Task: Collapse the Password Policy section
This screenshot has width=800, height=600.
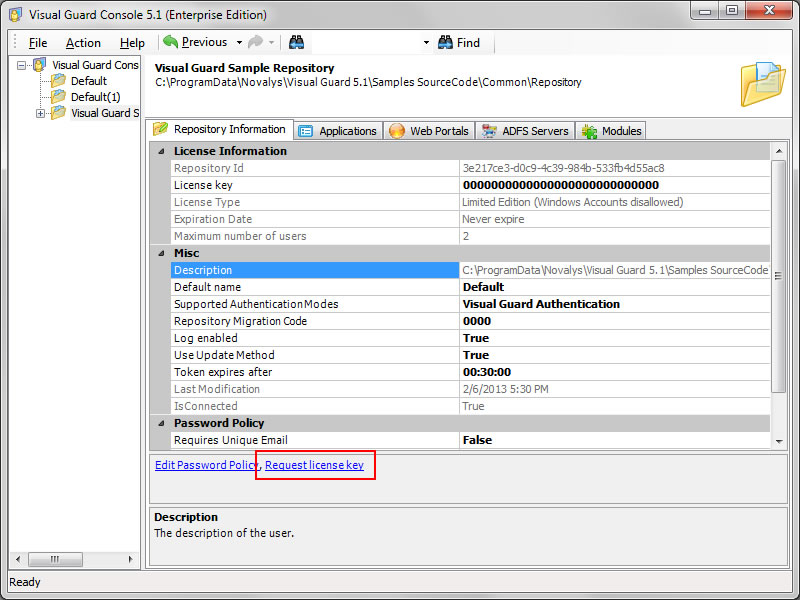Action: [x=159, y=423]
